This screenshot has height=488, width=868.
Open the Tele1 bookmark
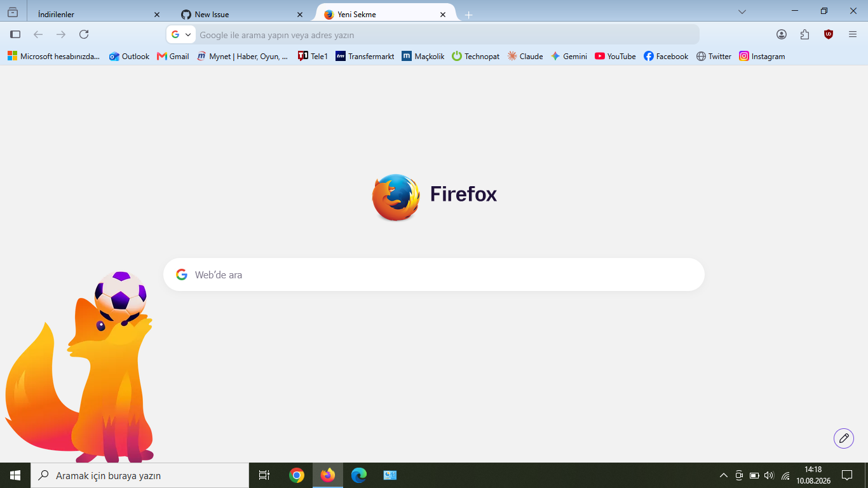click(313, 57)
